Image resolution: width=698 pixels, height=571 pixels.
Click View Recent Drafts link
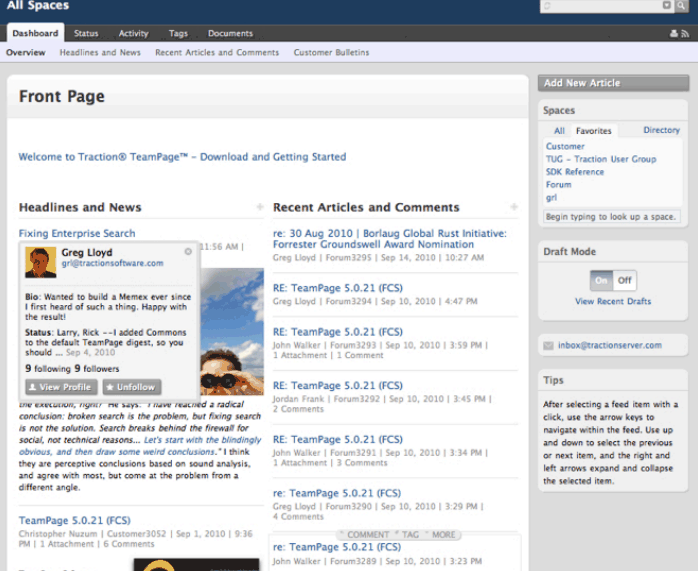613,301
